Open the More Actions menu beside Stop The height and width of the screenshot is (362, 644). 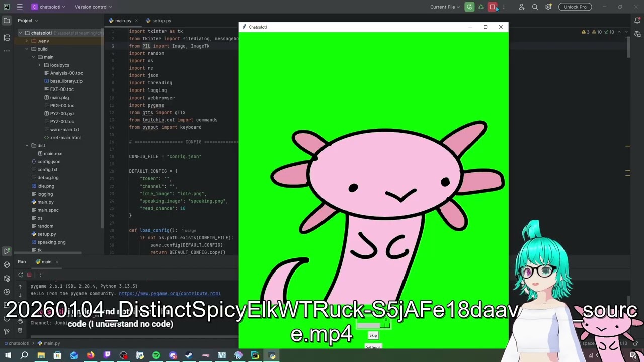pyautogui.click(x=504, y=7)
